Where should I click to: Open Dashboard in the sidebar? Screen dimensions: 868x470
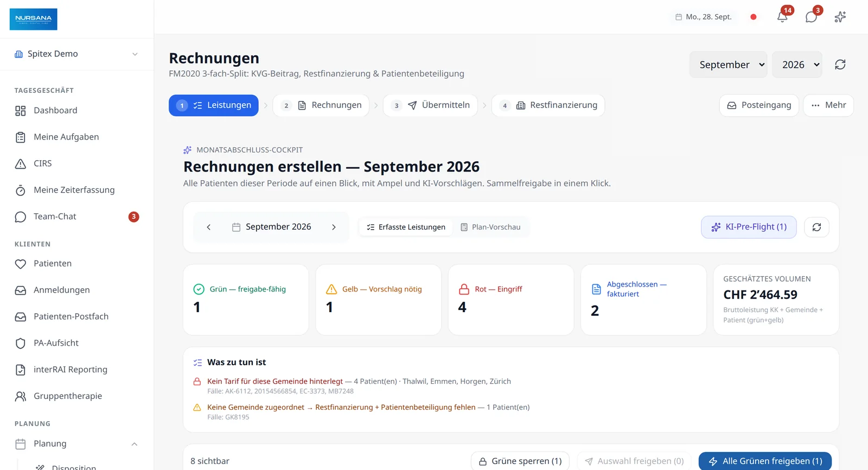pyautogui.click(x=76, y=111)
